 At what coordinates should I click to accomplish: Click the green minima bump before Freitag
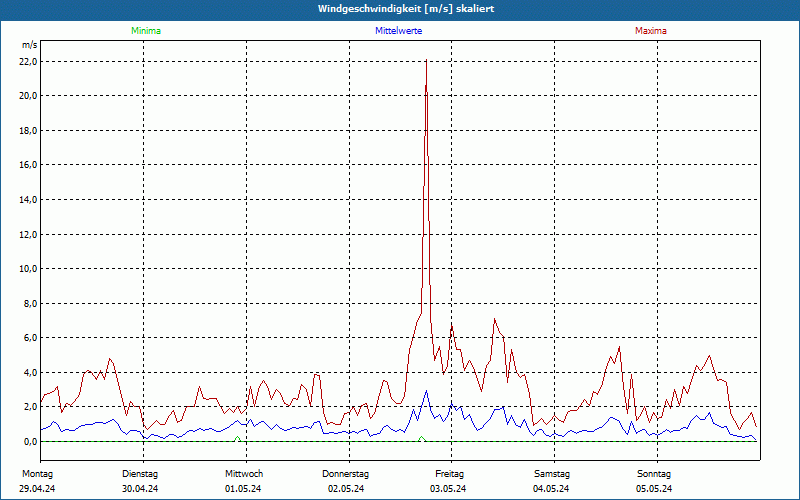(x=421, y=439)
